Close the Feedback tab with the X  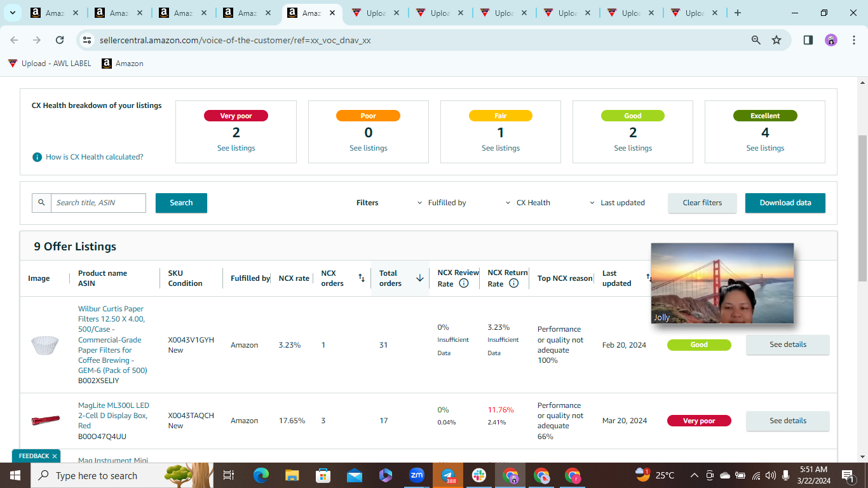pos(55,456)
